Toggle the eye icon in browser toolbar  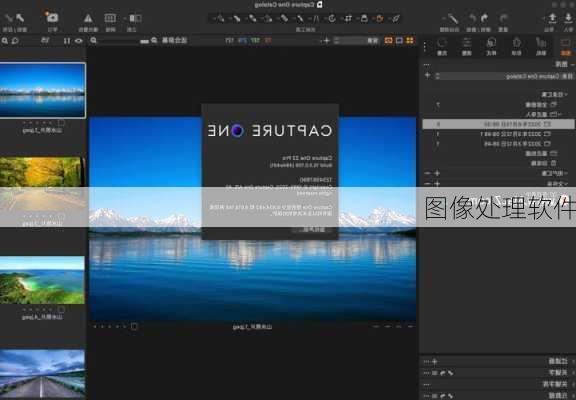(79, 40)
